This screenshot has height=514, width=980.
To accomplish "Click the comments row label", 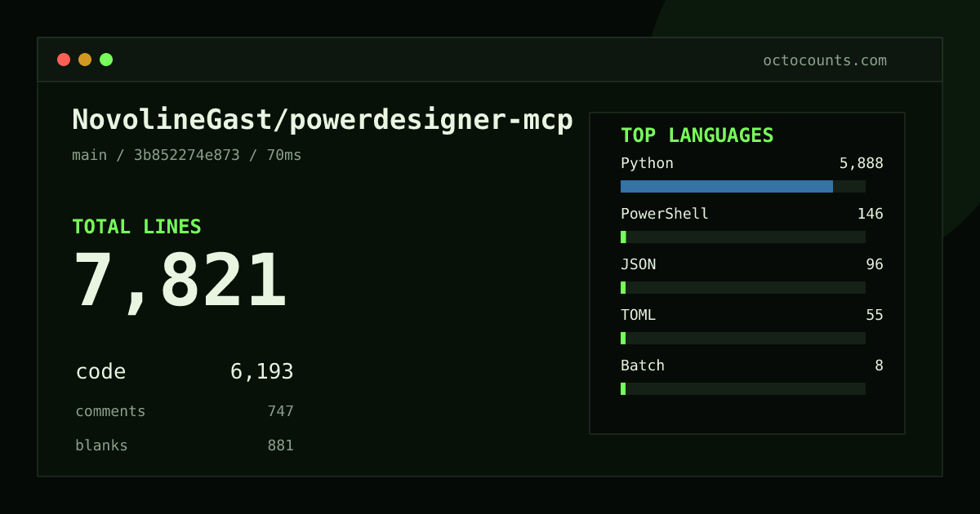I will click(x=110, y=411).
